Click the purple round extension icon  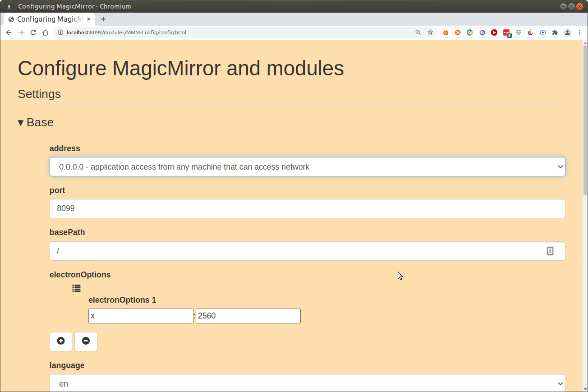482,32
